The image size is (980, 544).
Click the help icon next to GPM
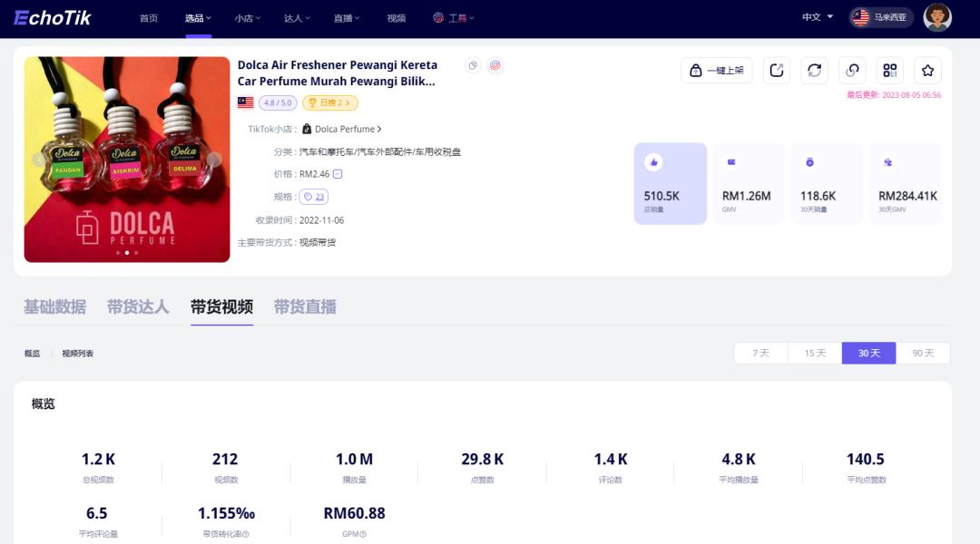[x=363, y=534]
